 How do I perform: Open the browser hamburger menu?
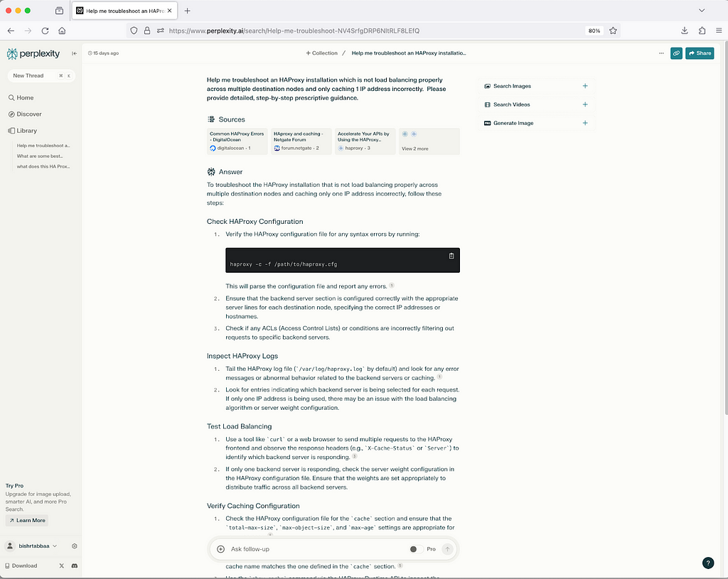pos(719,31)
